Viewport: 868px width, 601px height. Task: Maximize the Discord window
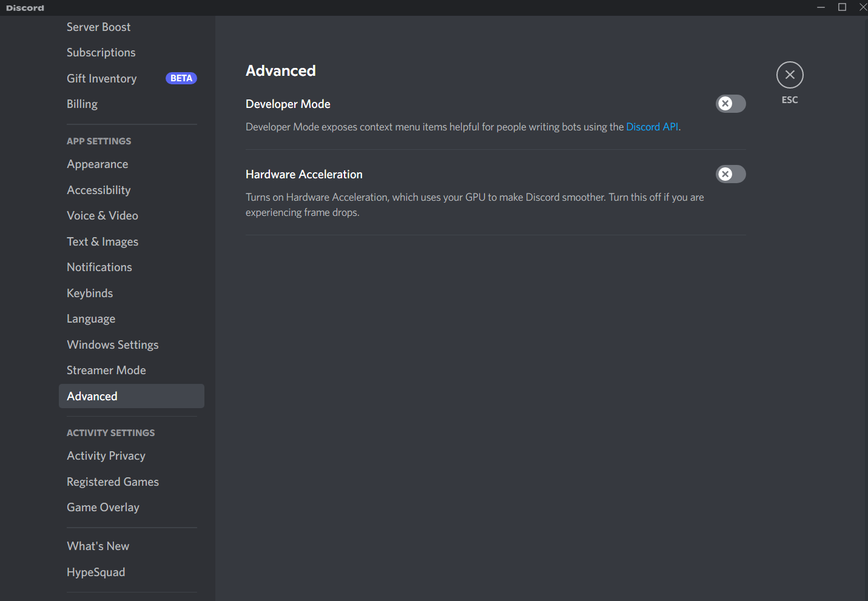tap(842, 7)
